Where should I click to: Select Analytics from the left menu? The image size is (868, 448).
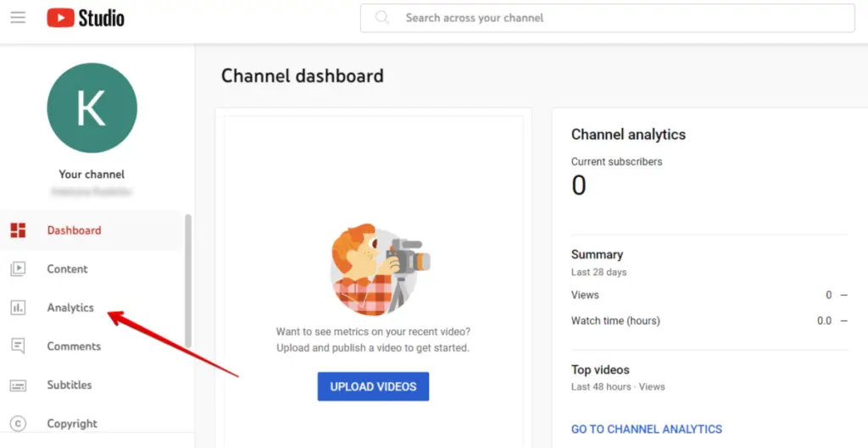coord(70,308)
